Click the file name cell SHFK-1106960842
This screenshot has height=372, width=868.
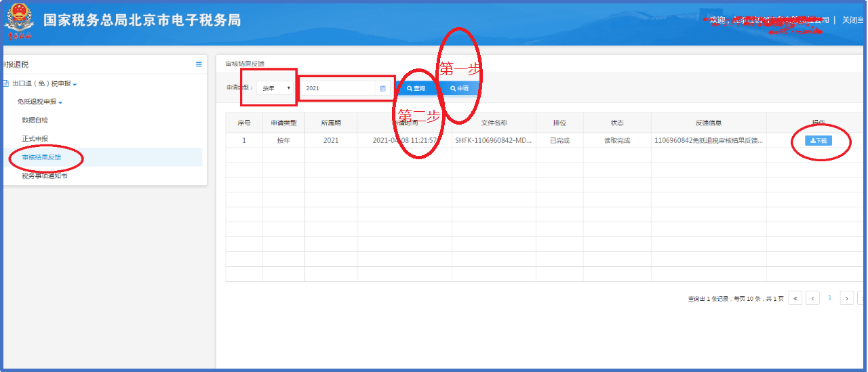(x=493, y=141)
